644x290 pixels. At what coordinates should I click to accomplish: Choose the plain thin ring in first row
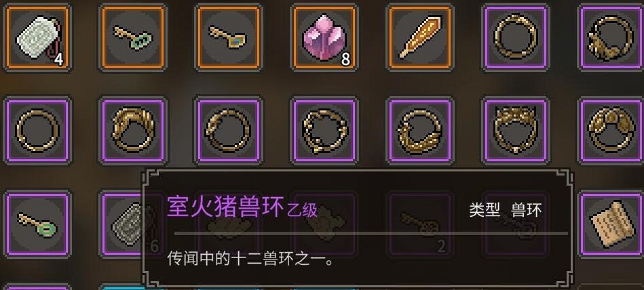pyautogui.click(x=516, y=37)
